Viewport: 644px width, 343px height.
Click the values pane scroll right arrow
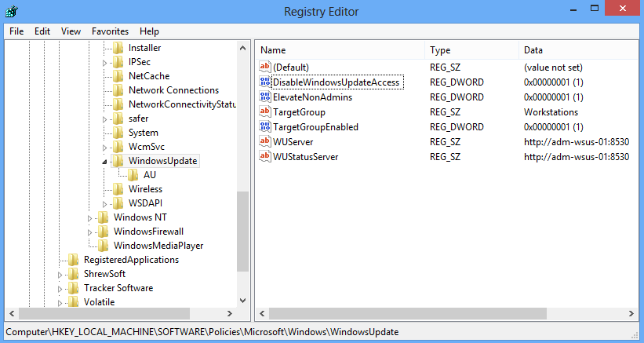click(x=631, y=313)
